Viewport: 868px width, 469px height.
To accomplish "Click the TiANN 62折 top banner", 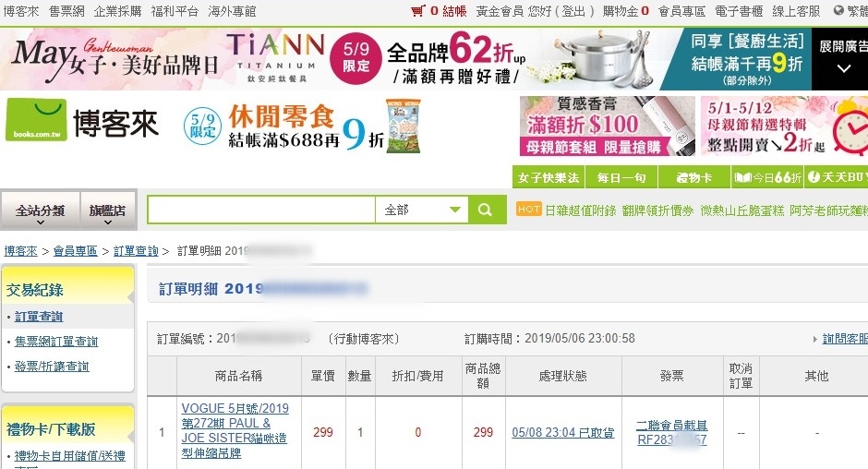I will (x=405, y=59).
